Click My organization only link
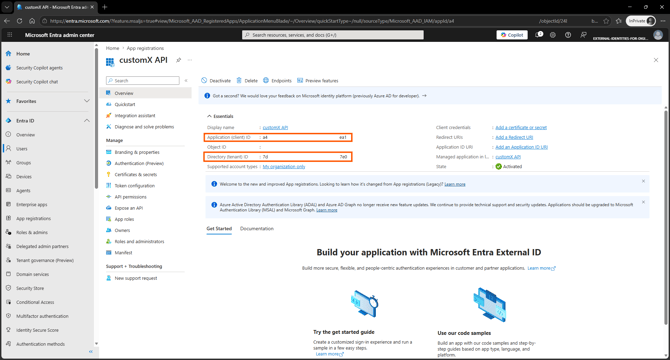The image size is (670, 360). click(284, 167)
